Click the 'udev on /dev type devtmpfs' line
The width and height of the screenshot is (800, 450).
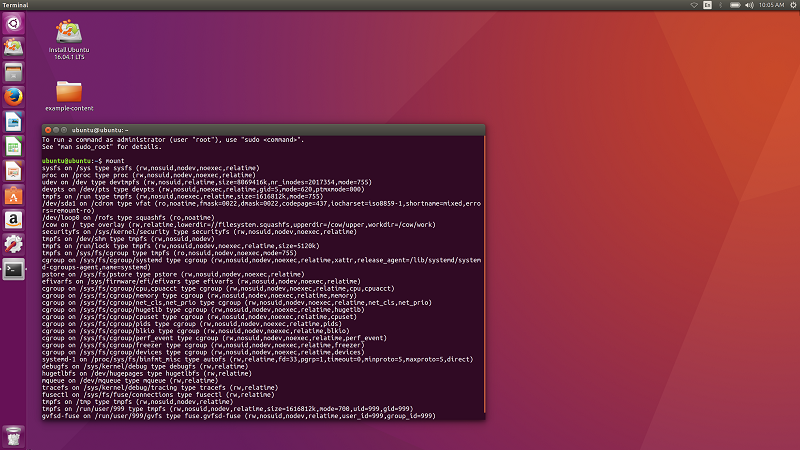pyautogui.click(x=207, y=182)
